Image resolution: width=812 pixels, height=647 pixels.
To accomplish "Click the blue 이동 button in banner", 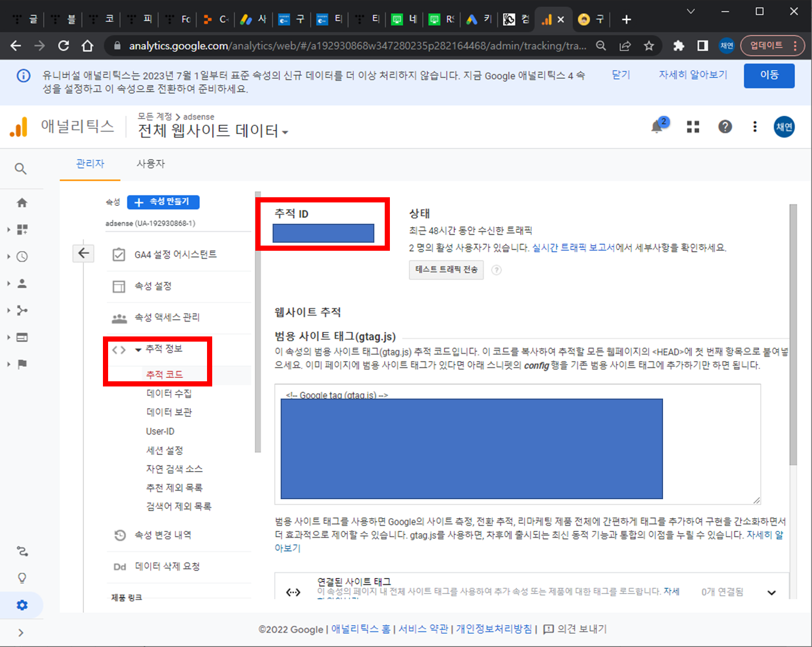I will pyautogui.click(x=769, y=75).
